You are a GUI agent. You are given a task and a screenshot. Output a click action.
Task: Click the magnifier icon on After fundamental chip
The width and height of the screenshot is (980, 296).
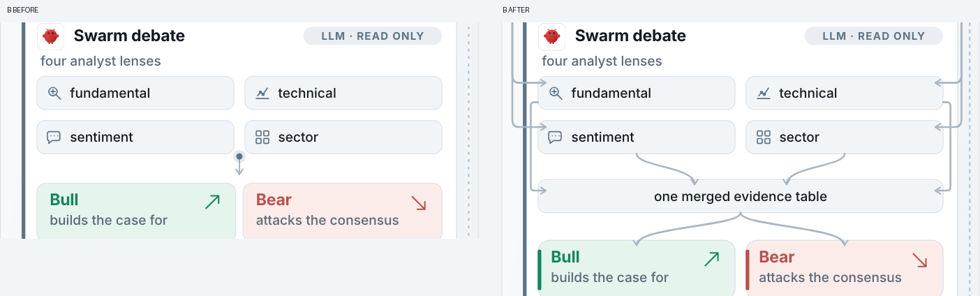556,94
